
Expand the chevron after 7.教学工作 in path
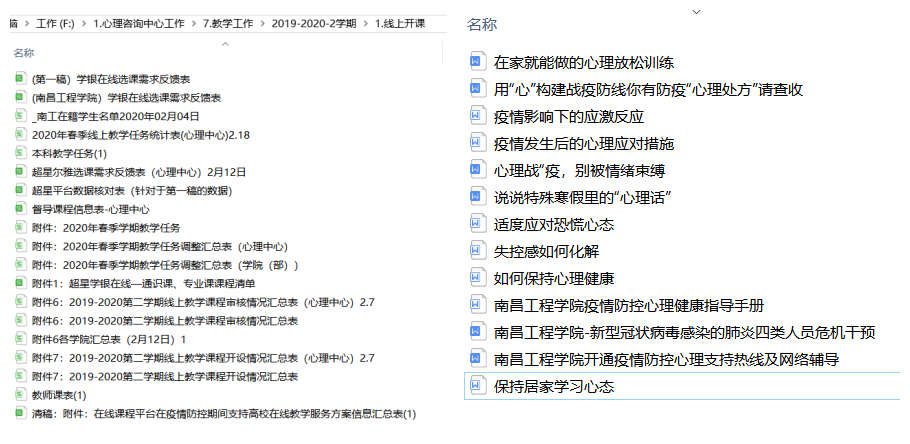262,22
